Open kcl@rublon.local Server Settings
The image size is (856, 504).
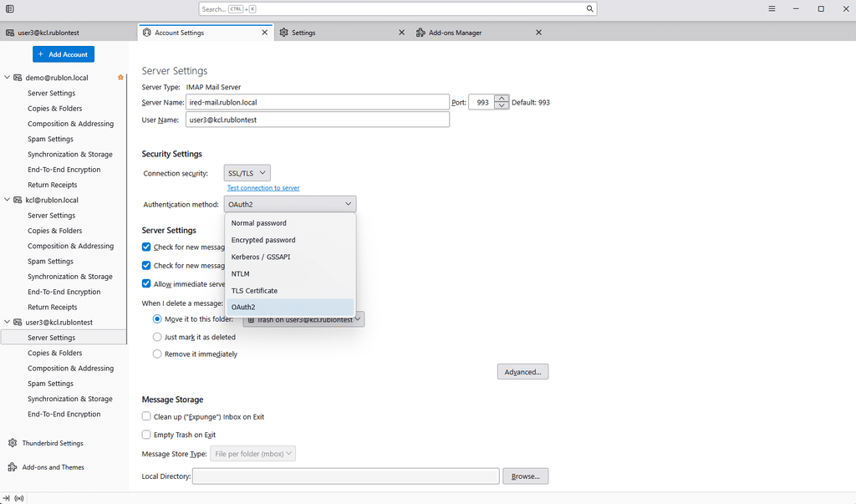(x=51, y=215)
